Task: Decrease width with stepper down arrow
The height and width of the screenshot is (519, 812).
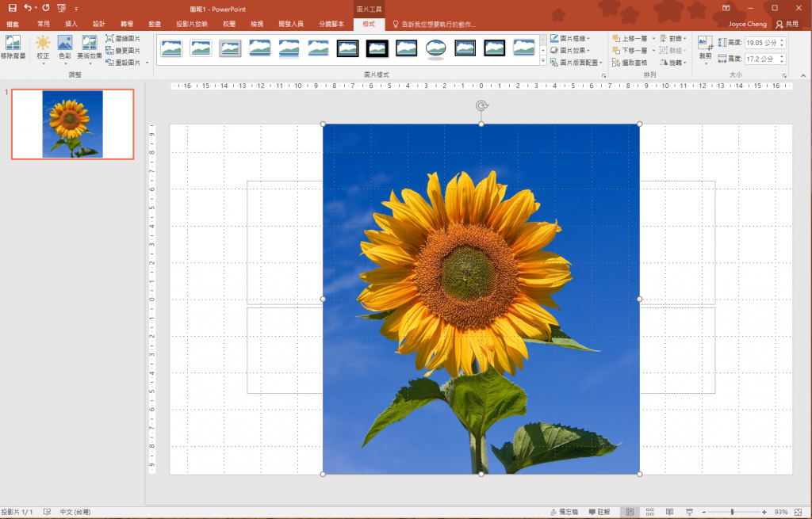Action: (x=782, y=62)
